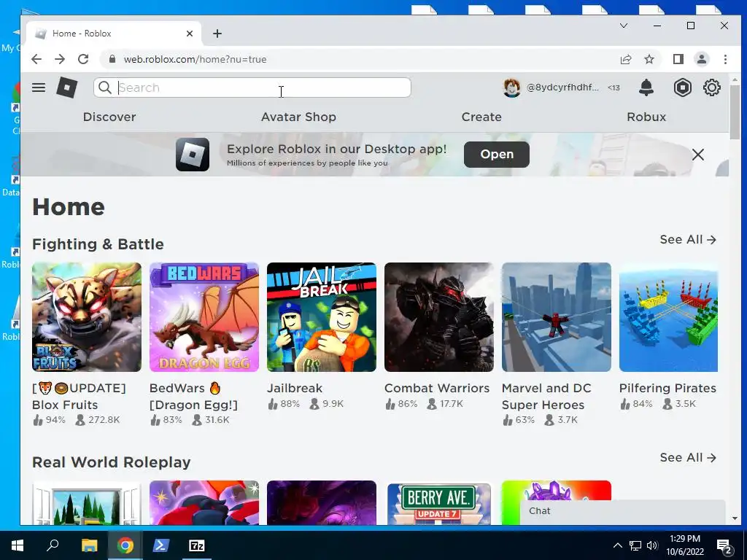Image resolution: width=747 pixels, height=560 pixels.
Task: Click the magnifier icon in search box
Action: click(105, 87)
